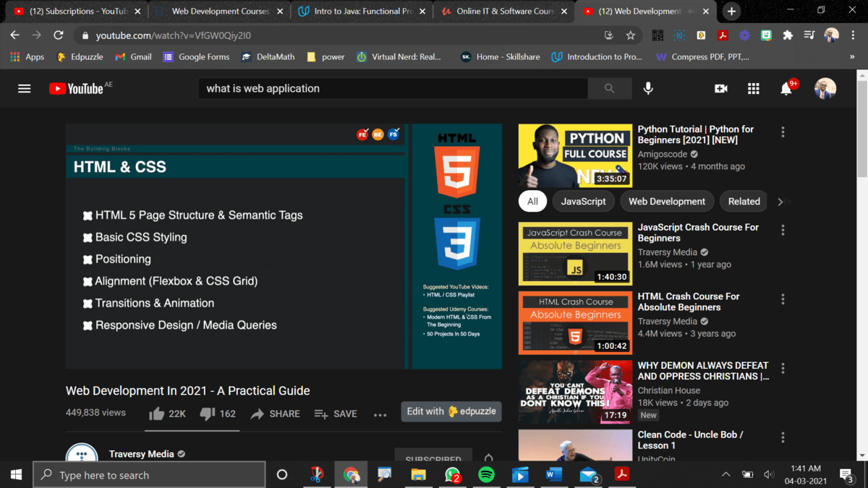Show hidden system tray icons
The width and height of the screenshot is (868, 488).
[726, 475]
